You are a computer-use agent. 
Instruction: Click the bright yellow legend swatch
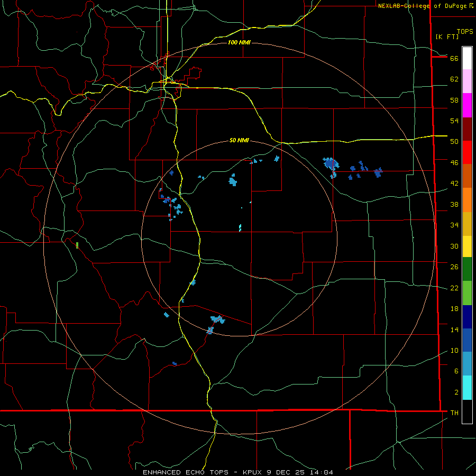click(467, 246)
